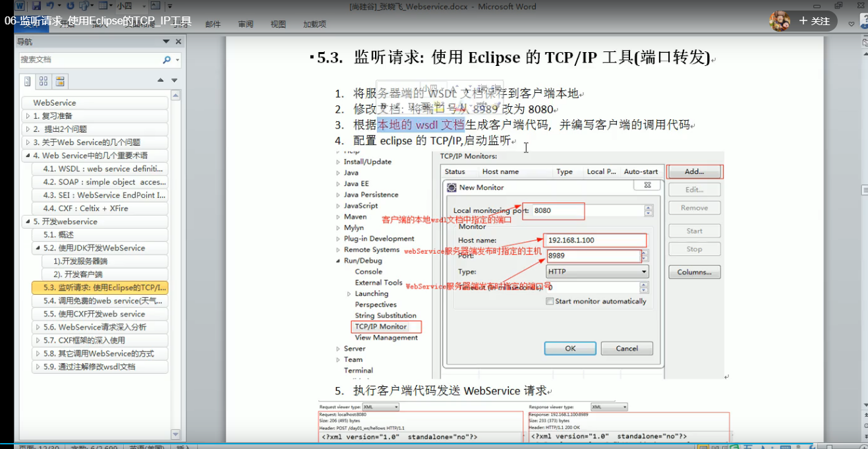Expand 3. 关于Web Service的几个问题 heading

point(28,142)
